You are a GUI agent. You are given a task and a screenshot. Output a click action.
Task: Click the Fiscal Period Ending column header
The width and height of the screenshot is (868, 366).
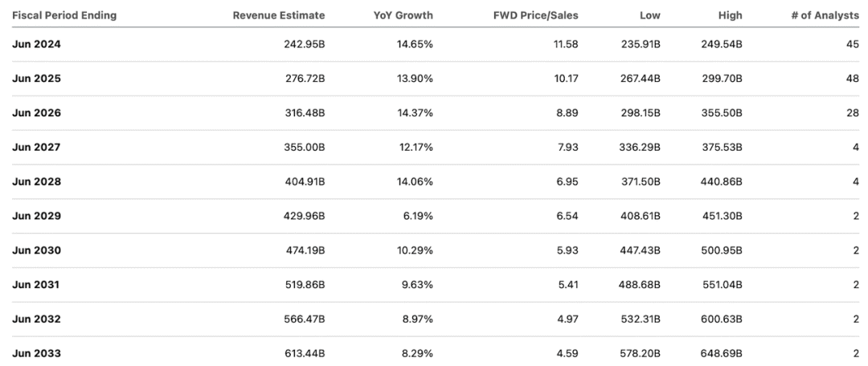pyautogui.click(x=64, y=15)
